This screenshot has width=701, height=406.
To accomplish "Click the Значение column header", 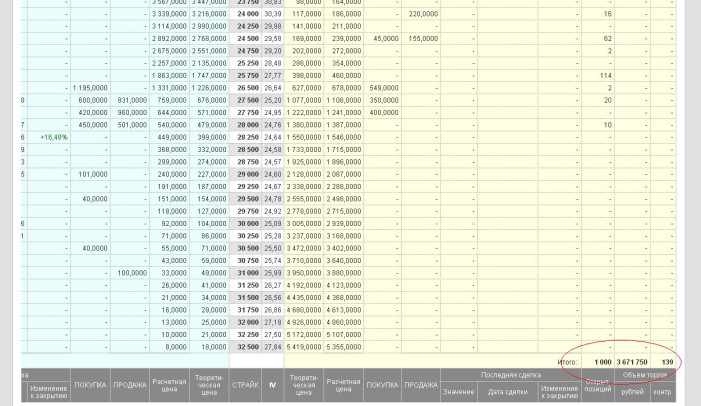I will tap(458, 392).
